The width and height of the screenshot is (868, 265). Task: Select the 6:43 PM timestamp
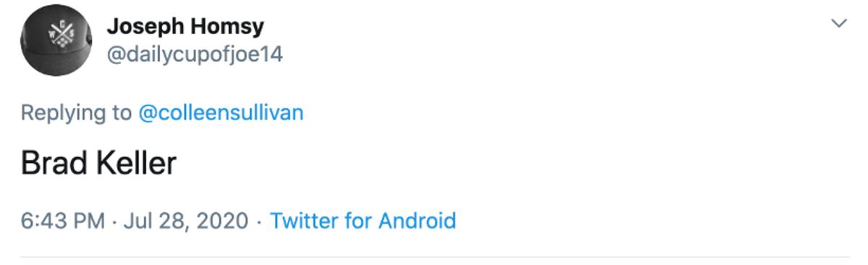(63, 220)
